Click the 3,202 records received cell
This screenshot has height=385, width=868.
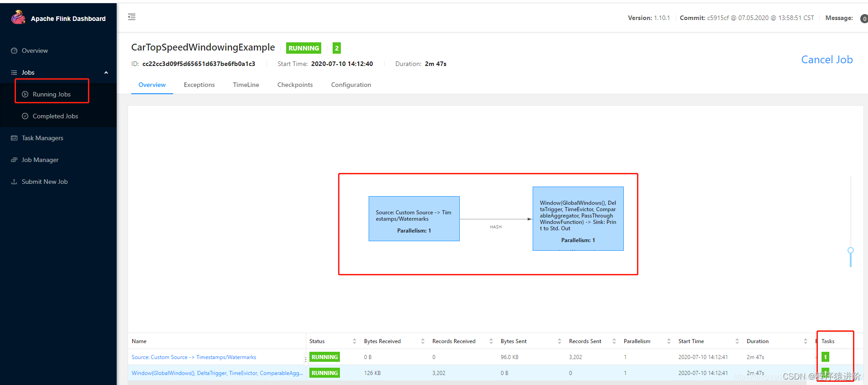pyautogui.click(x=439, y=373)
